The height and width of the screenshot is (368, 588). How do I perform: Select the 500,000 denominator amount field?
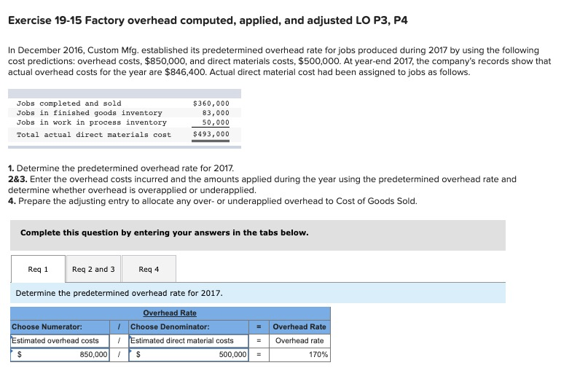coord(188,354)
